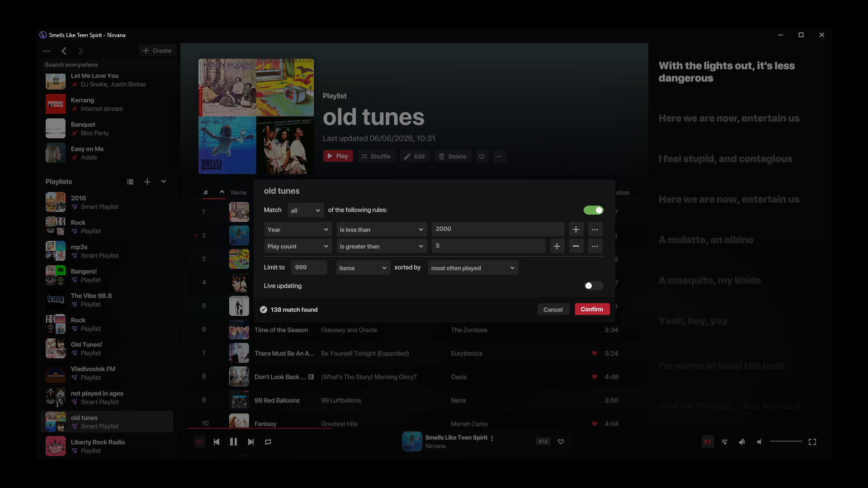The width and height of the screenshot is (868, 488).
Task: Favorite the playlist with heart icon
Action: coord(482,156)
